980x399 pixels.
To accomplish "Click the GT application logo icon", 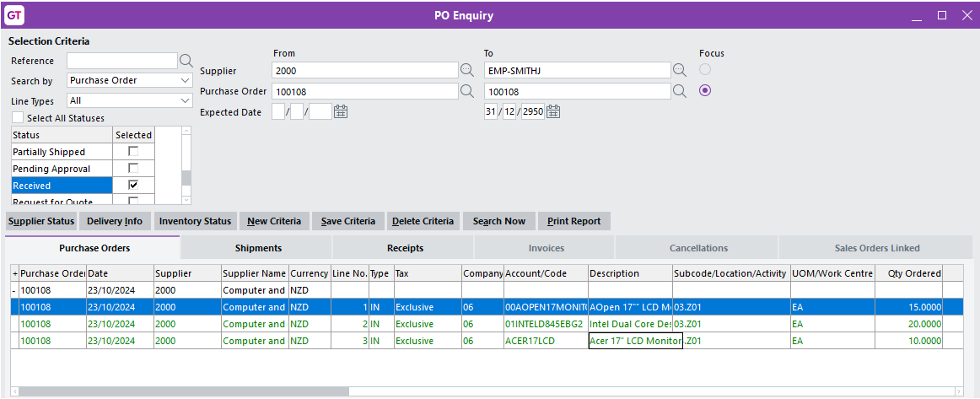I will tap(13, 15).
